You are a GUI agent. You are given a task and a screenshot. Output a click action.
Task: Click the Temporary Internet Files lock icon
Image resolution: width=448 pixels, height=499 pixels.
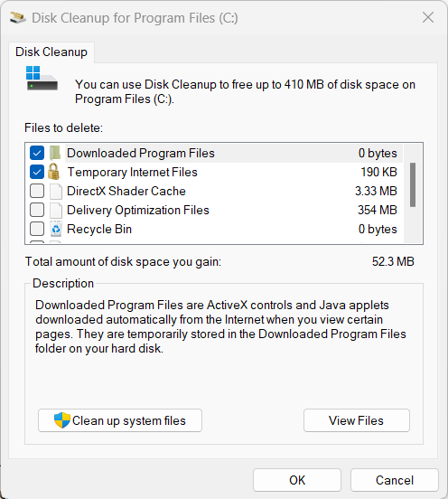[x=53, y=172]
